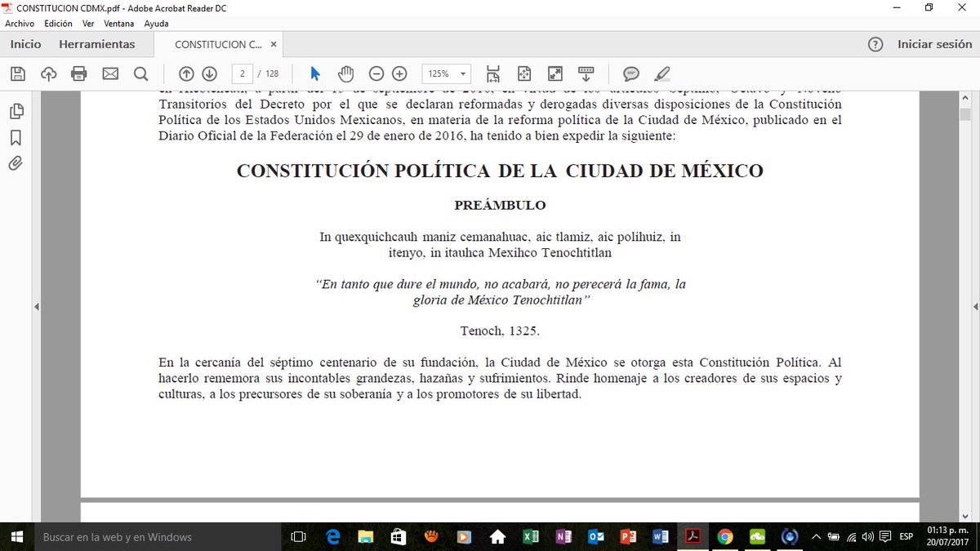This screenshot has width=980, height=551.
Task: Click the Tenoch, 1325. line
Action: (500, 331)
